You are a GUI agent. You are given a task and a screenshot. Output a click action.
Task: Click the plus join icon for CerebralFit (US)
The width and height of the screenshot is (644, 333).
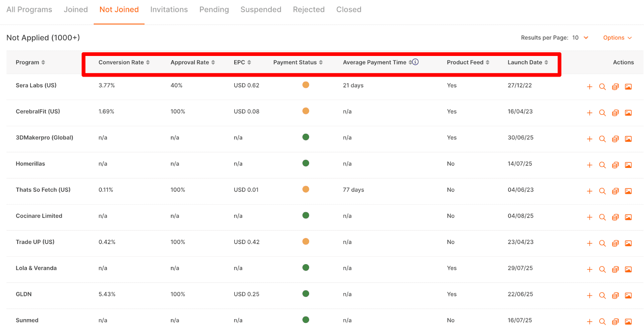click(590, 113)
